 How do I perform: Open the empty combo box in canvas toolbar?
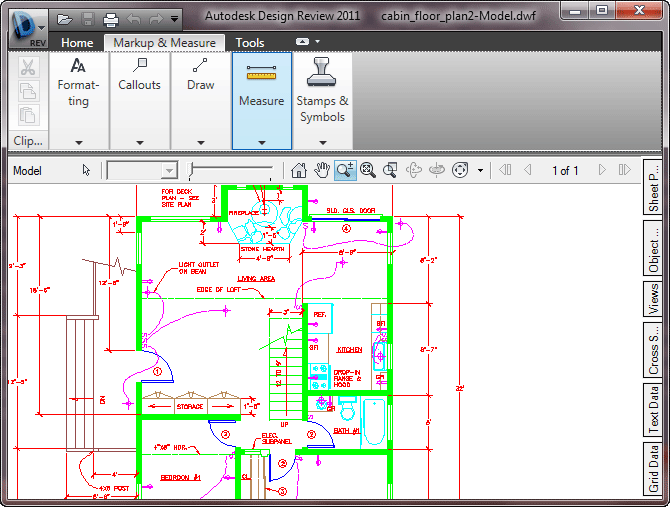(142, 170)
